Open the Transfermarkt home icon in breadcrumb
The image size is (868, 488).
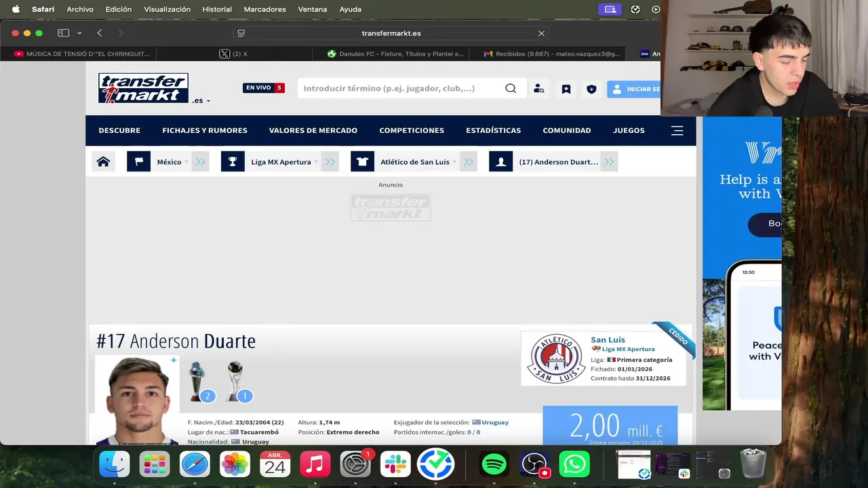(x=103, y=162)
